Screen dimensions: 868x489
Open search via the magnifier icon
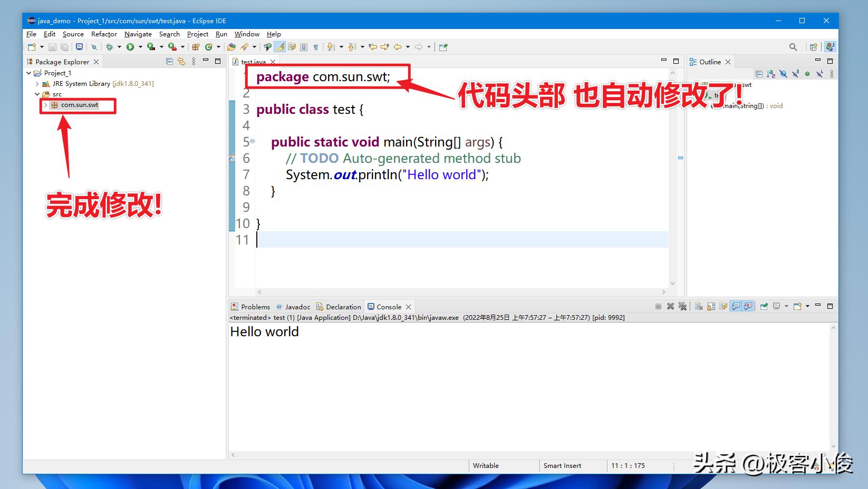[793, 47]
